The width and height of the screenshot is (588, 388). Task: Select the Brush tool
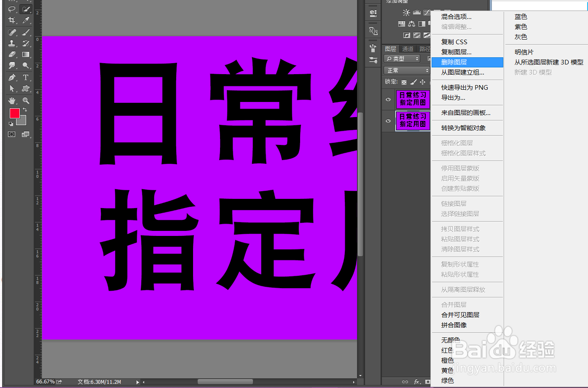pyautogui.click(x=26, y=32)
